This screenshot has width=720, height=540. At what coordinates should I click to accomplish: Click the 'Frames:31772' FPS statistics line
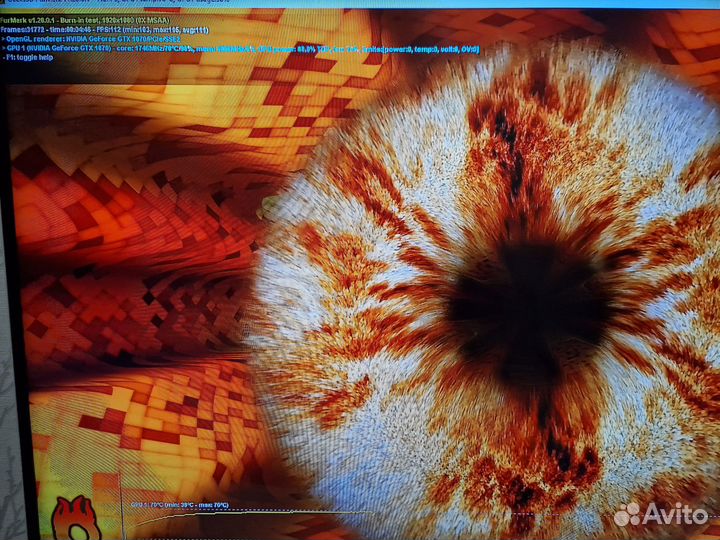[x=105, y=30]
